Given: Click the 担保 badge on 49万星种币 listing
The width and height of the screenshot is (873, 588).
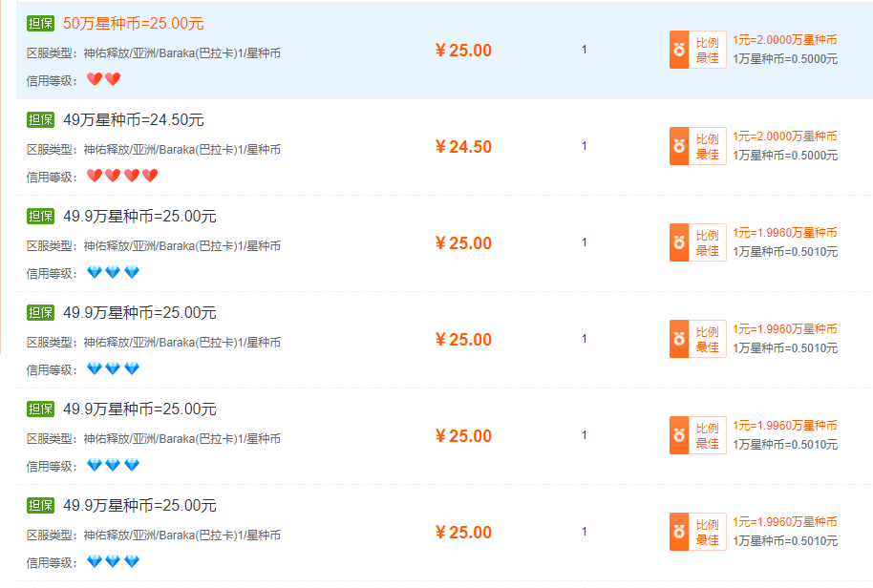Looking at the screenshot, I should coord(41,119).
